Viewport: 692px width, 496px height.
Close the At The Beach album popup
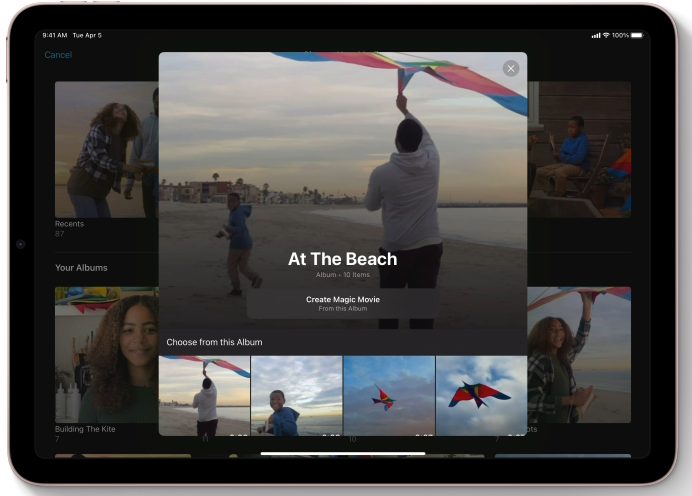click(x=511, y=68)
